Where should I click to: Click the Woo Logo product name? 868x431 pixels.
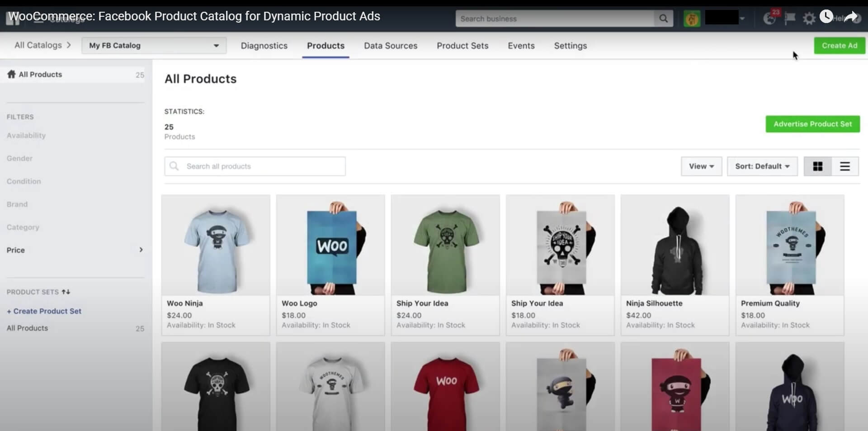299,303
